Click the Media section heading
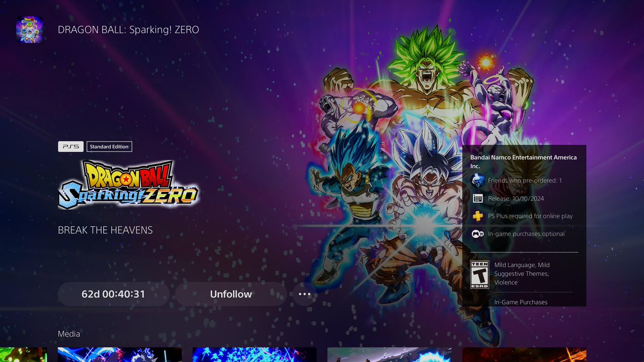 69,334
